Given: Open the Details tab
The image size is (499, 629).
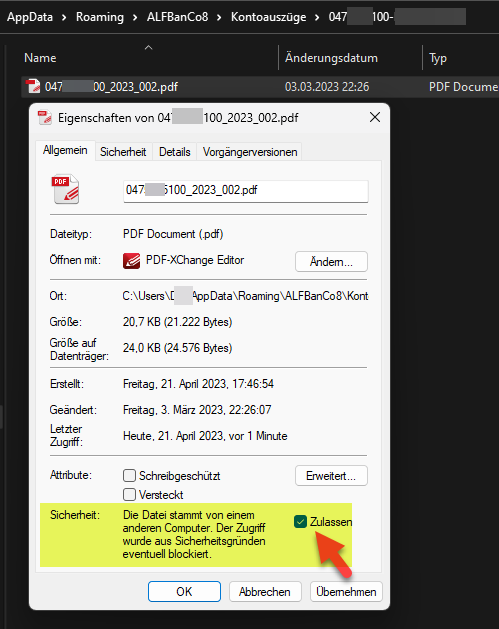Looking at the screenshot, I should pos(174,152).
